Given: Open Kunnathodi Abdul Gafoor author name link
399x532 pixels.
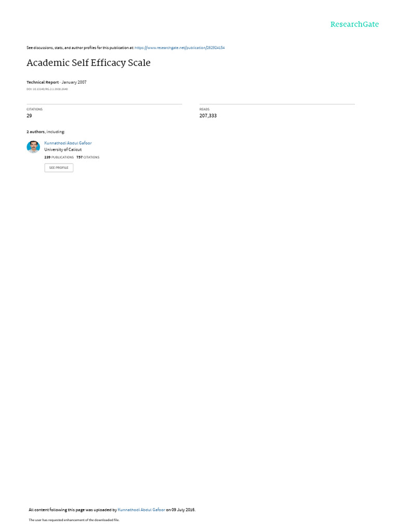Looking at the screenshot, I should tap(68, 143).
